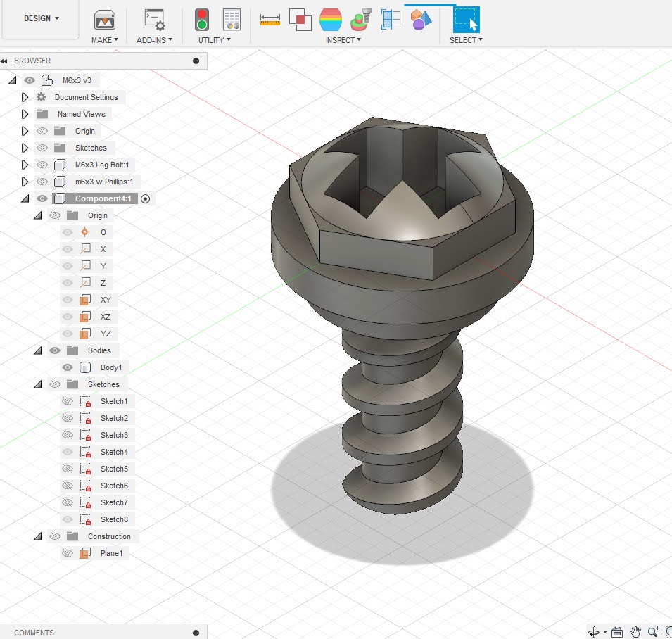The height and width of the screenshot is (639, 672).
Task: Click the colored shapes Display Component icon
Action: pyautogui.click(x=420, y=20)
